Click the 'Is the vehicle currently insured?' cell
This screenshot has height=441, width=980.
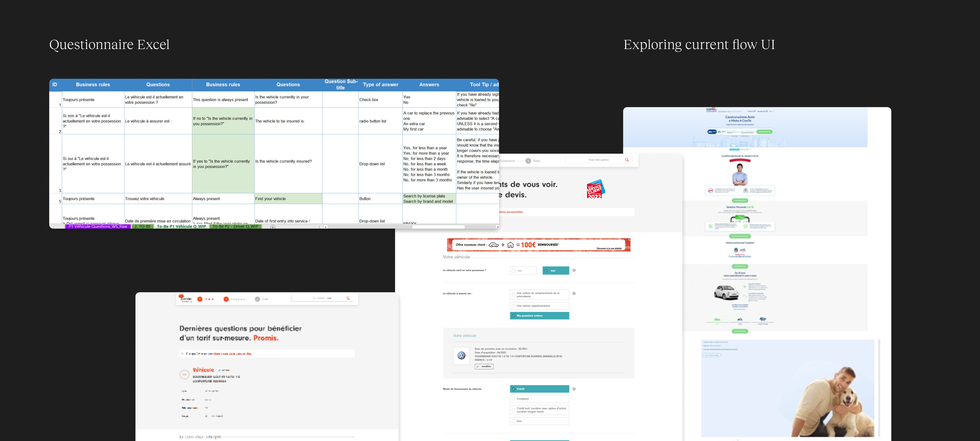pos(288,164)
